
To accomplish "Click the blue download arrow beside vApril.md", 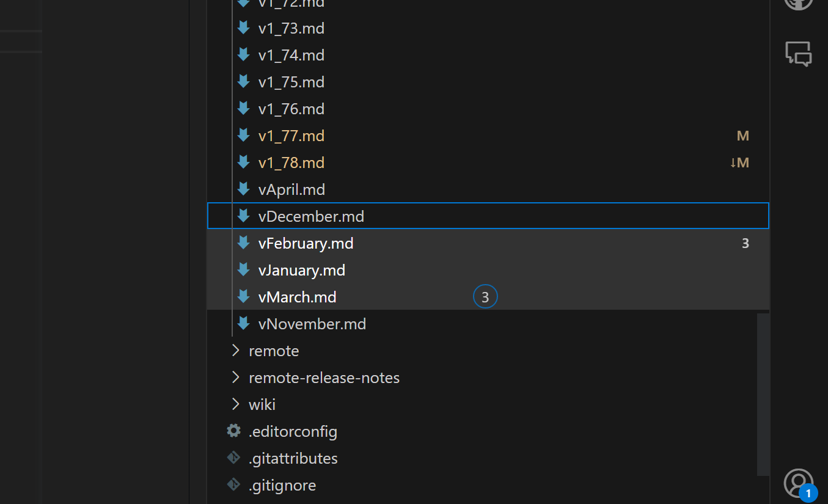I will point(243,189).
